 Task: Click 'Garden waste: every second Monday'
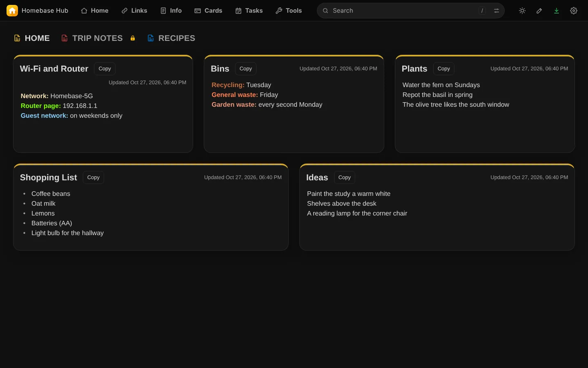click(x=267, y=105)
